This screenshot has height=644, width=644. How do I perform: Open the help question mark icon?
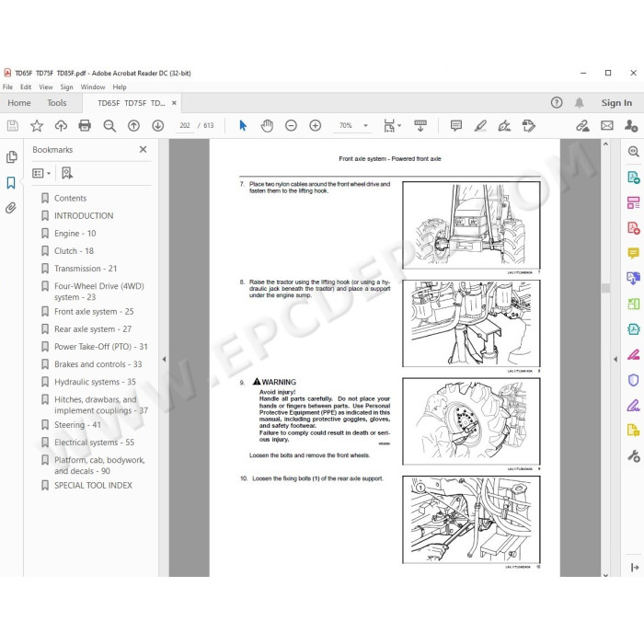[x=557, y=103]
